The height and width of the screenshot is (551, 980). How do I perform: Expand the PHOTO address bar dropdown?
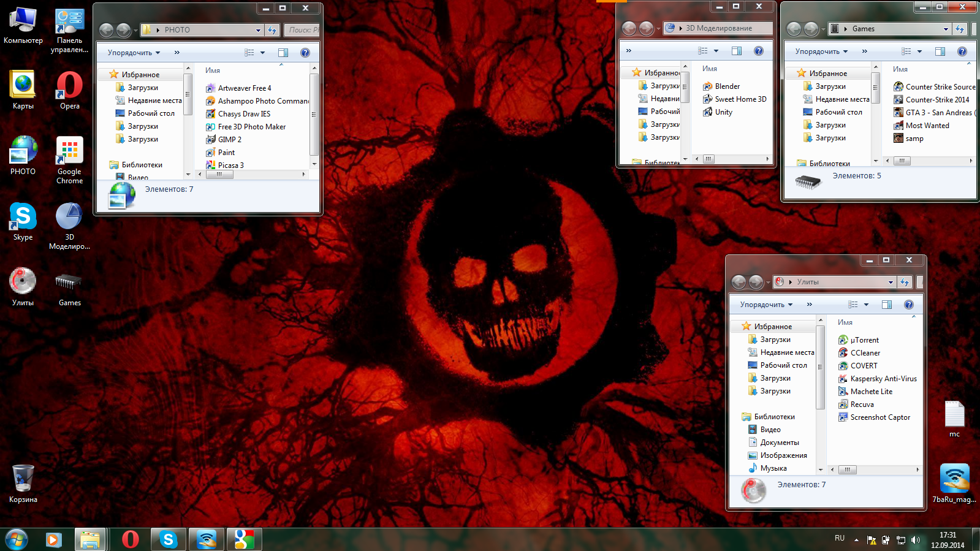[258, 30]
